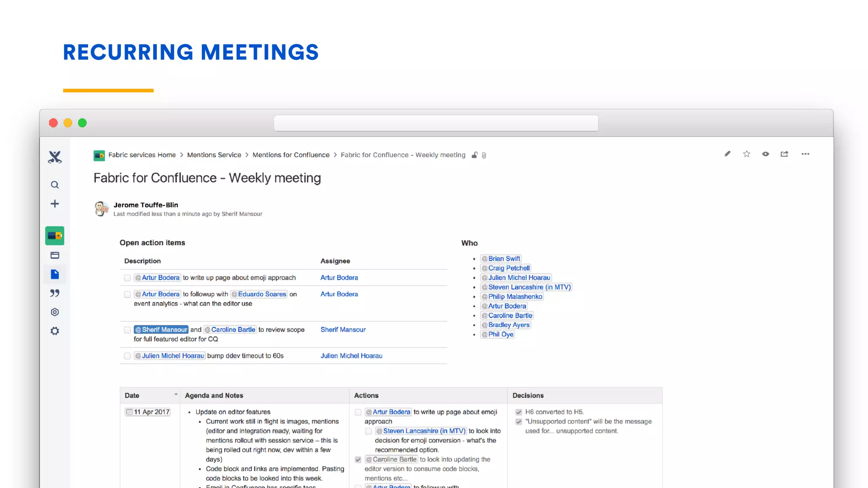Viewport: 868px width, 488px height.
Task: Open Craig Petchell mention
Action: pos(506,268)
